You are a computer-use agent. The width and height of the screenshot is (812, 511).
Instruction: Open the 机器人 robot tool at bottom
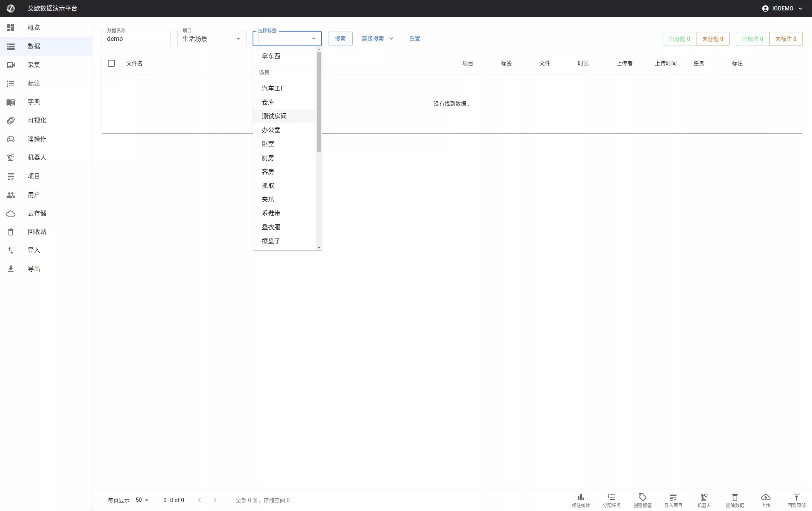704,500
